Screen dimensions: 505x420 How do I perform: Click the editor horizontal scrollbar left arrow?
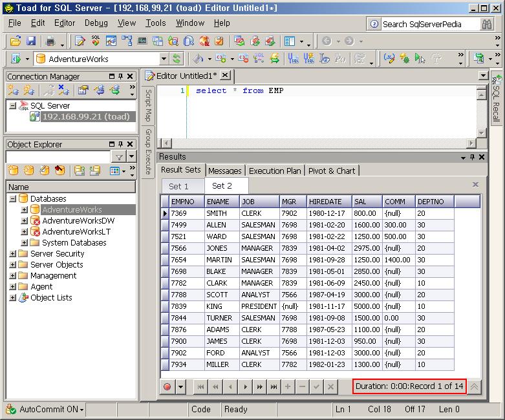point(166,142)
